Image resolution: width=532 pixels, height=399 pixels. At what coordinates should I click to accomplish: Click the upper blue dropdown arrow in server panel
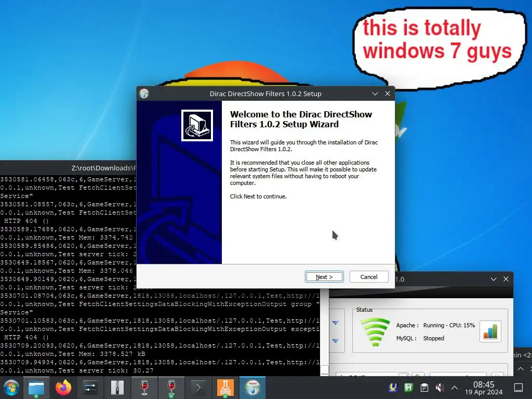point(336,323)
